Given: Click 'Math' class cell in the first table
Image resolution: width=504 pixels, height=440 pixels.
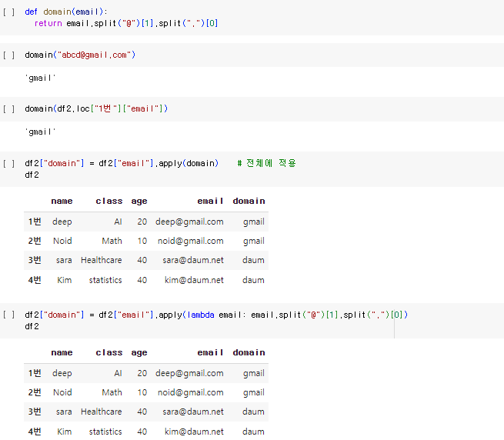Looking at the screenshot, I should click(x=112, y=241).
